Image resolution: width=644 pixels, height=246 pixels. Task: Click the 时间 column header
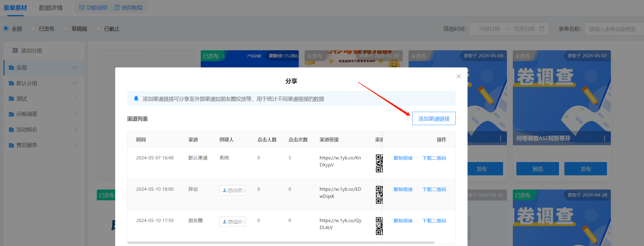click(141, 140)
